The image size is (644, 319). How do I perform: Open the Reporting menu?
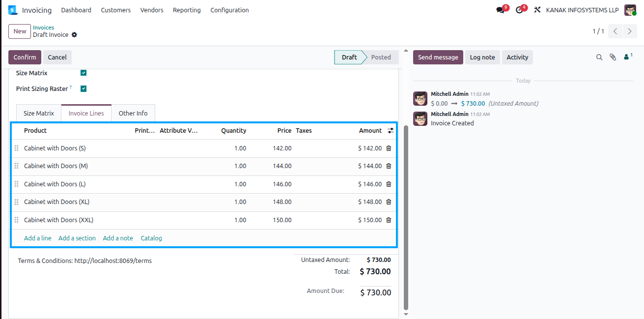pos(187,10)
